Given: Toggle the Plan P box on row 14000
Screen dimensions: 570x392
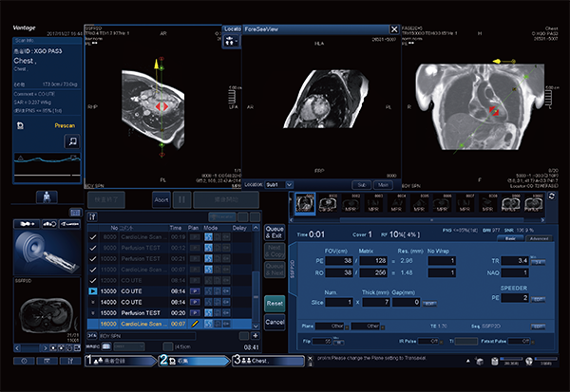Looking at the screenshot, I should 195,302.
